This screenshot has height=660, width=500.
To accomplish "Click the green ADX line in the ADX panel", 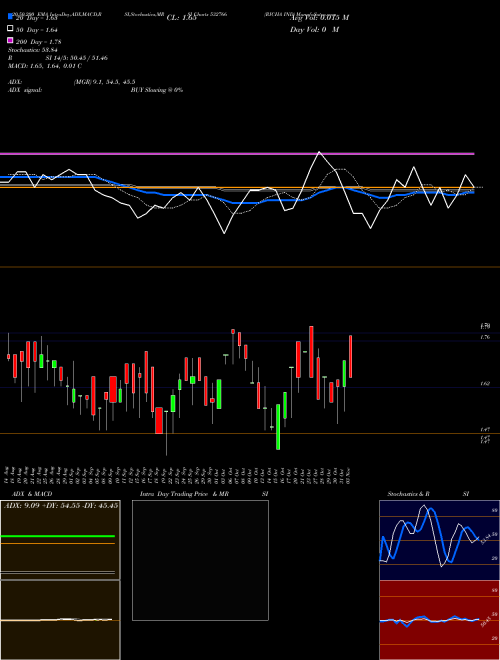I will click(58, 536).
